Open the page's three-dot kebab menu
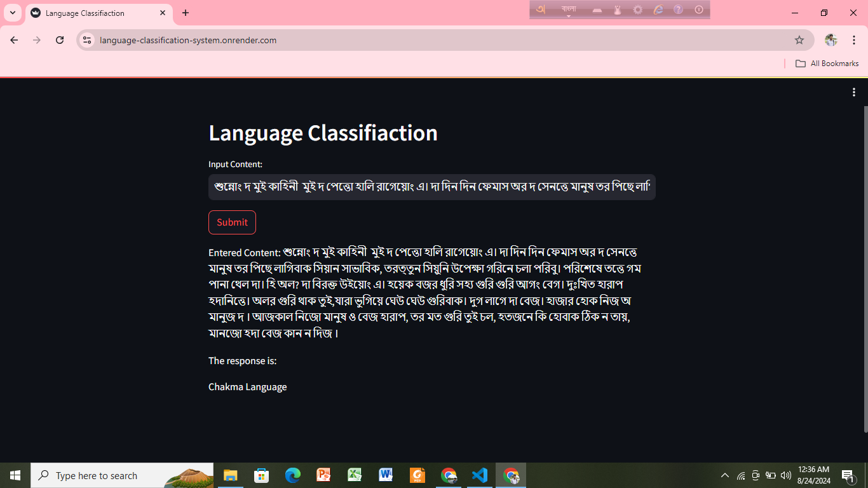This screenshot has height=488, width=868. tap(853, 91)
